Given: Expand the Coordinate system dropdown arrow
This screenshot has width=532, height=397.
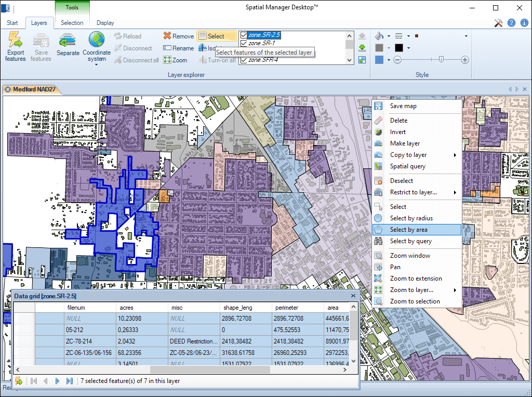Looking at the screenshot, I should click(97, 65).
